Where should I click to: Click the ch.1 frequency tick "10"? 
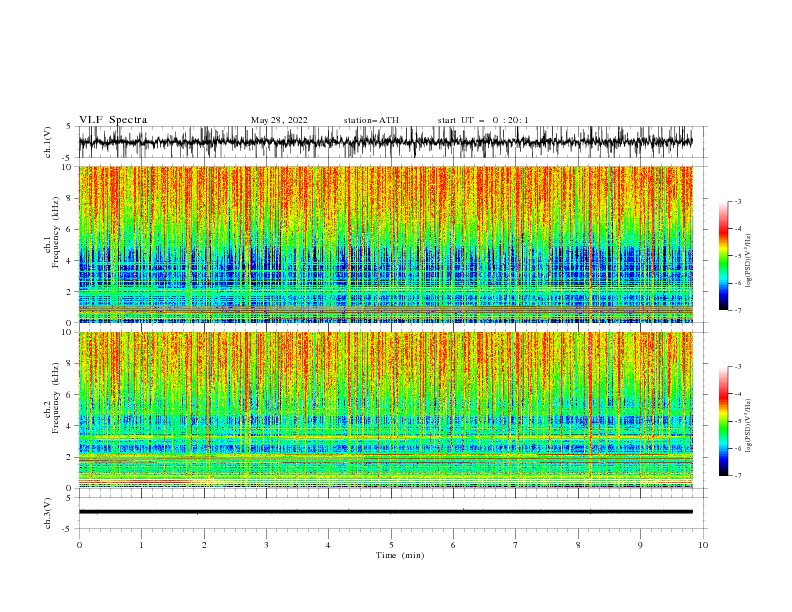69,167
